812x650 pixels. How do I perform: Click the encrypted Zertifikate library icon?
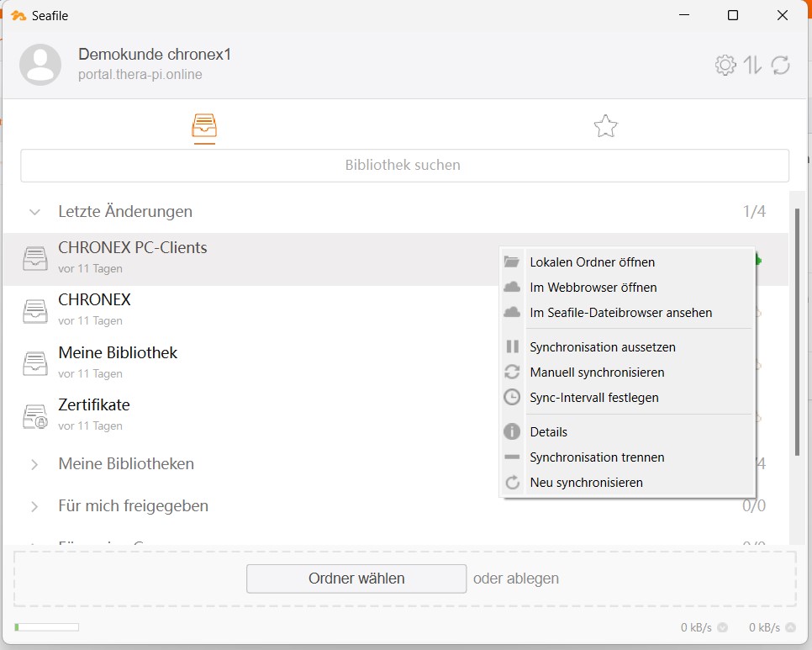(35, 416)
